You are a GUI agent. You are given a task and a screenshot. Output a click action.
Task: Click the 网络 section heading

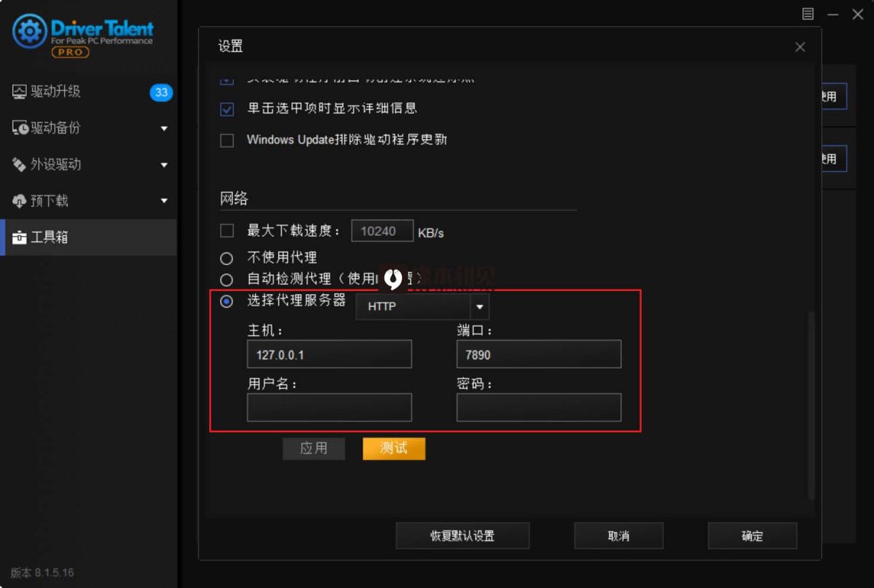click(235, 198)
